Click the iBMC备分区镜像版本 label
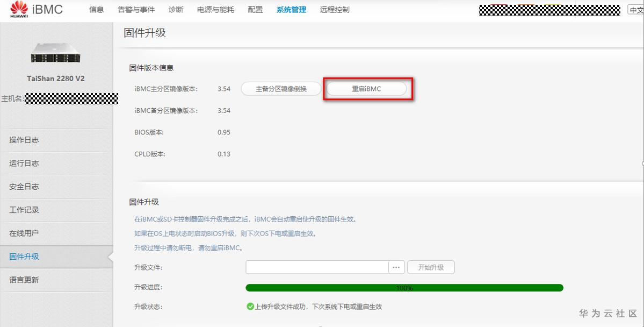The width and height of the screenshot is (644, 327). point(166,111)
